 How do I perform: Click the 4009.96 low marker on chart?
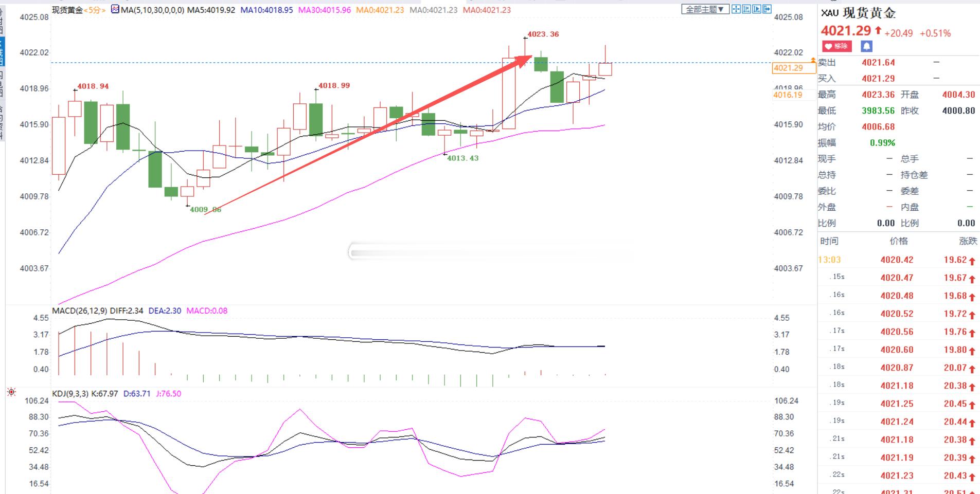tap(205, 210)
